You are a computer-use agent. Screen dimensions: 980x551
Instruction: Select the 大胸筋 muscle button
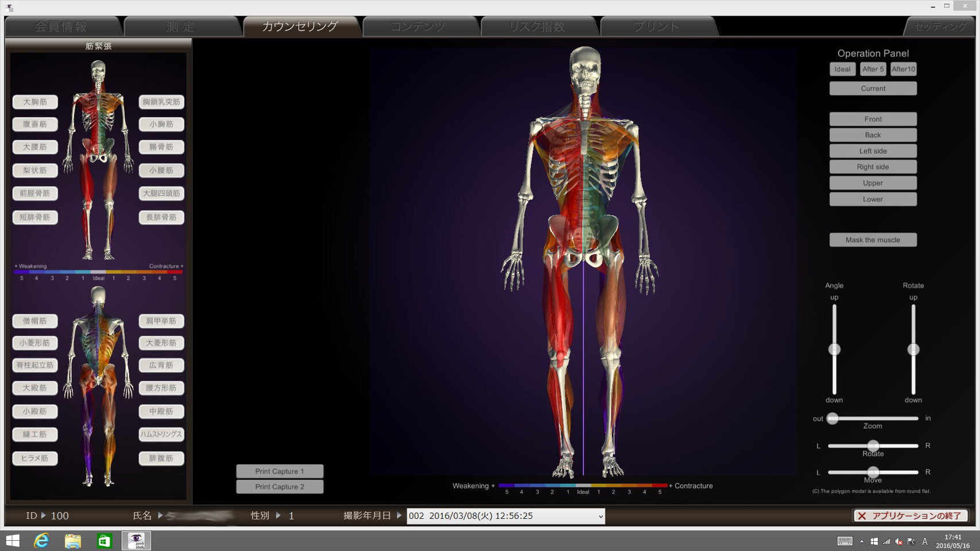[x=35, y=102]
